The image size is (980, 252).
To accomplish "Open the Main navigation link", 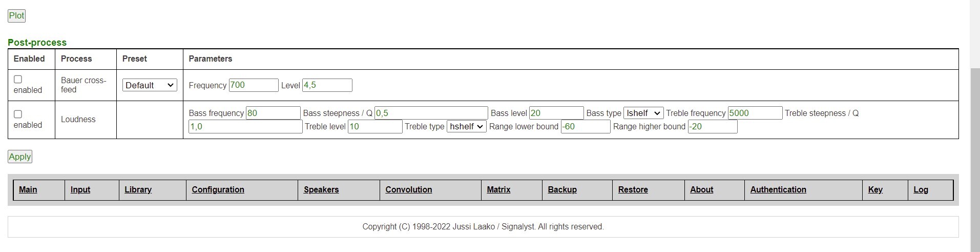I will pos(28,189).
